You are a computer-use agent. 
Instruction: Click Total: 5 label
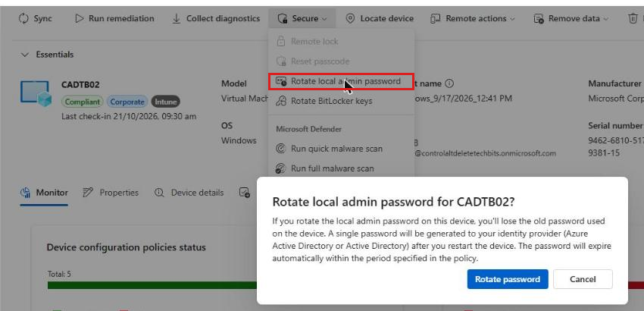(59, 274)
